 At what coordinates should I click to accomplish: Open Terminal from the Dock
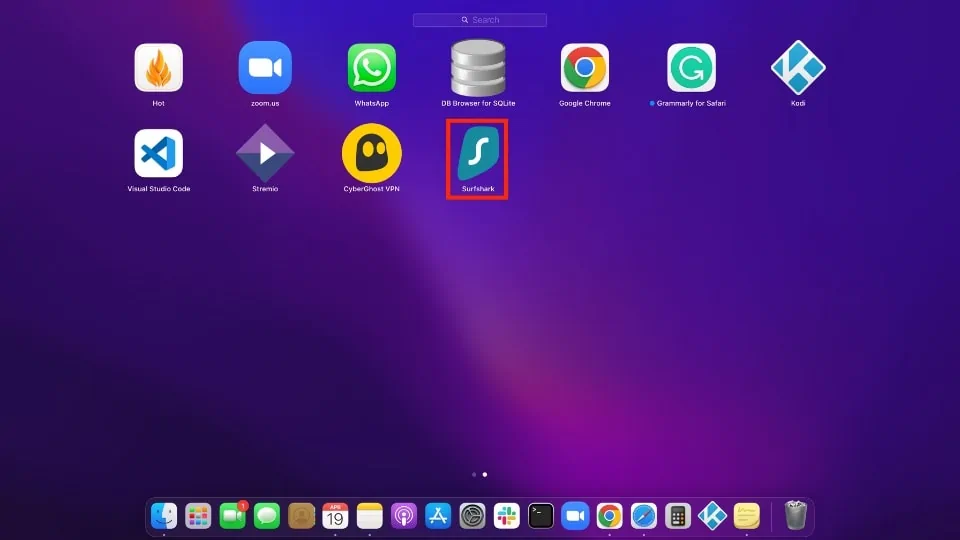point(541,516)
